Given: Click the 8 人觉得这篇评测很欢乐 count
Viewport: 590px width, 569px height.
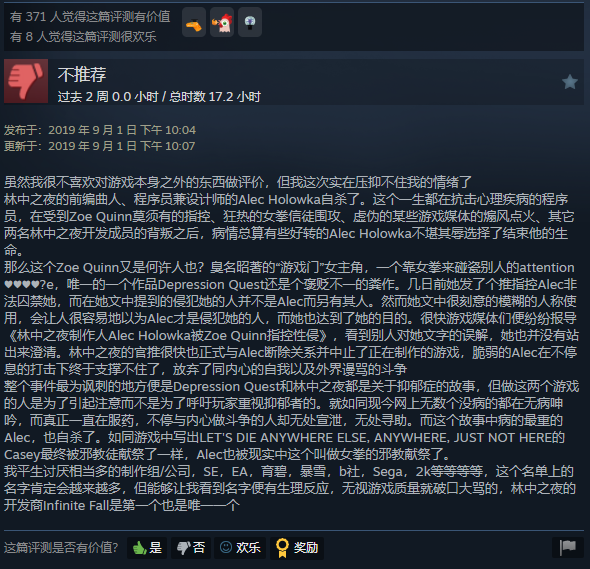Looking at the screenshot, I should click(83, 37).
